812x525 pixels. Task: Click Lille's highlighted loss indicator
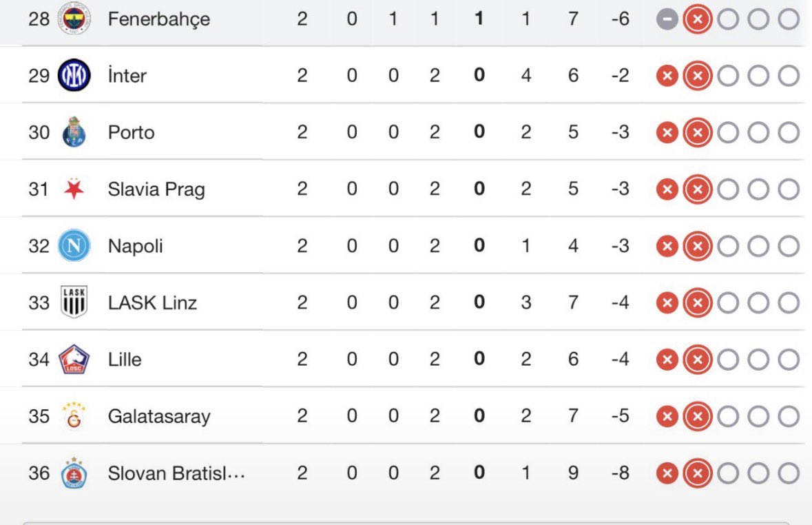[698, 359]
